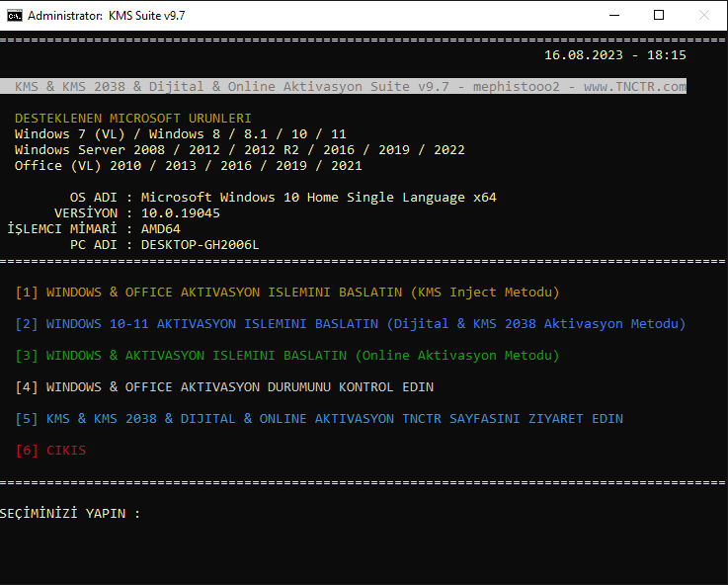
Task: Click the DESTEKLENEN MICROSOFT URUNLERI heading
Action: (x=133, y=119)
